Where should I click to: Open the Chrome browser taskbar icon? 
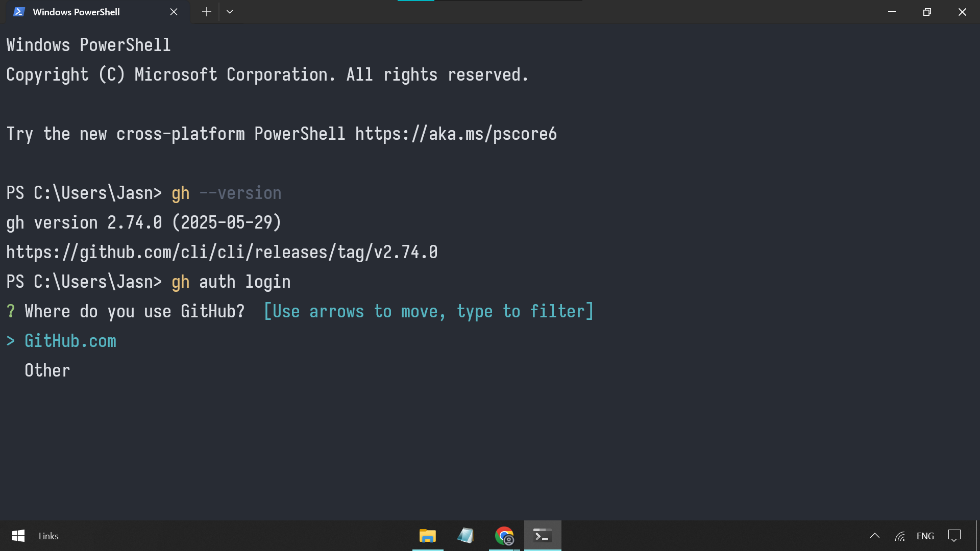point(504,536)
